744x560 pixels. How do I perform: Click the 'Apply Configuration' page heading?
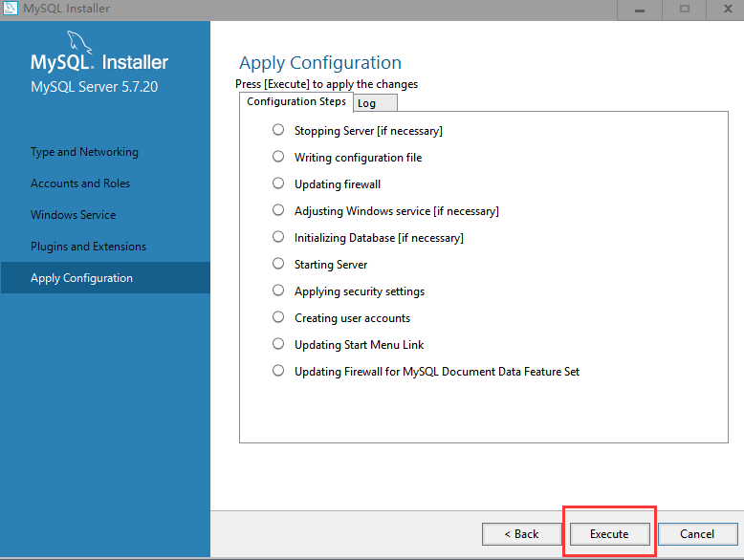click(x=319, y=63)
